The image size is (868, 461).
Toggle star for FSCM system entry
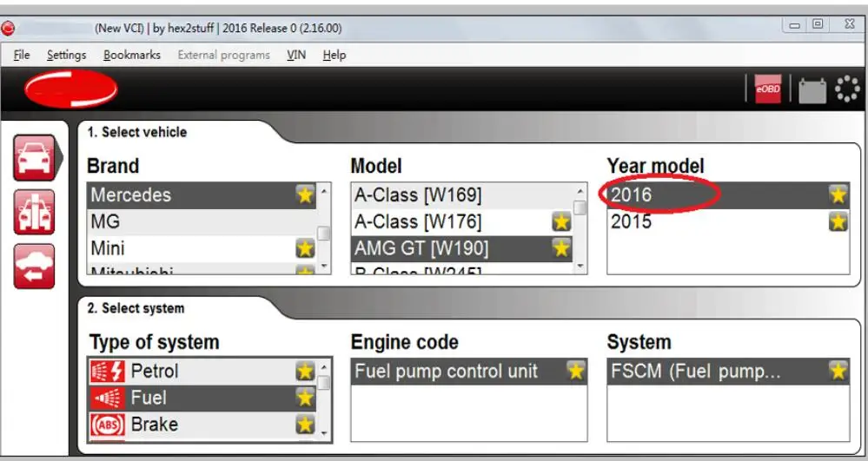[838, 372]
